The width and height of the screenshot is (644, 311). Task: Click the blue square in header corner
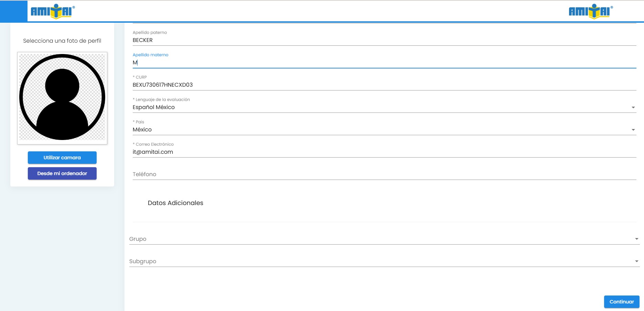click(13, 11)
